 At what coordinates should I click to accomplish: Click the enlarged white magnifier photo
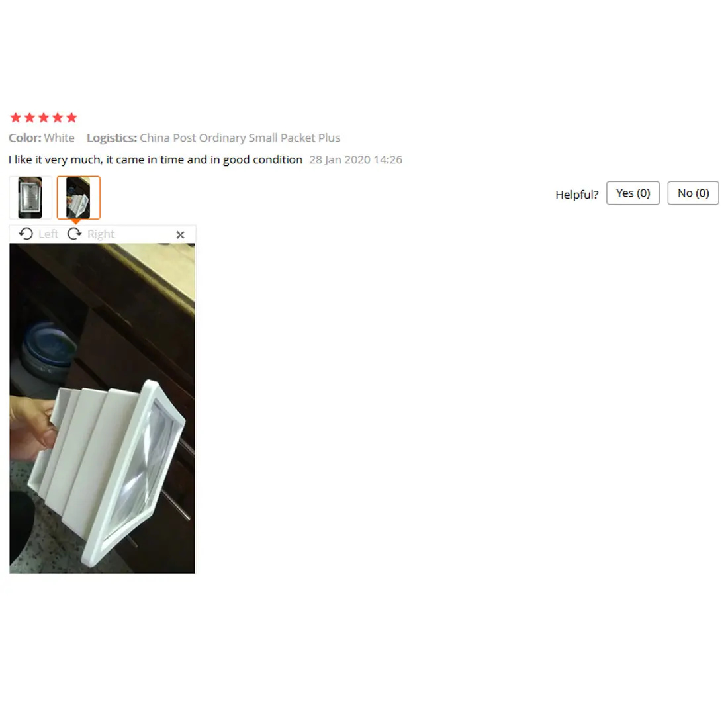tap(102, 408)
